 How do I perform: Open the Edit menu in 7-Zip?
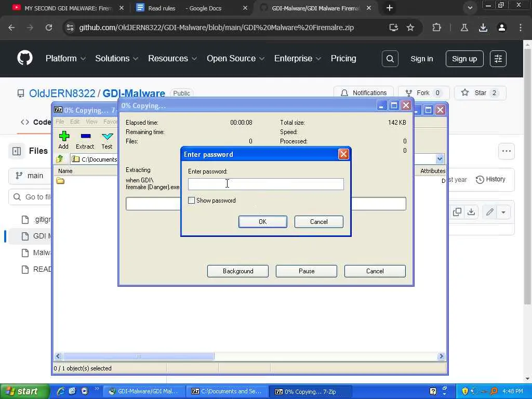pyautogui.click(x=75, y=122)
